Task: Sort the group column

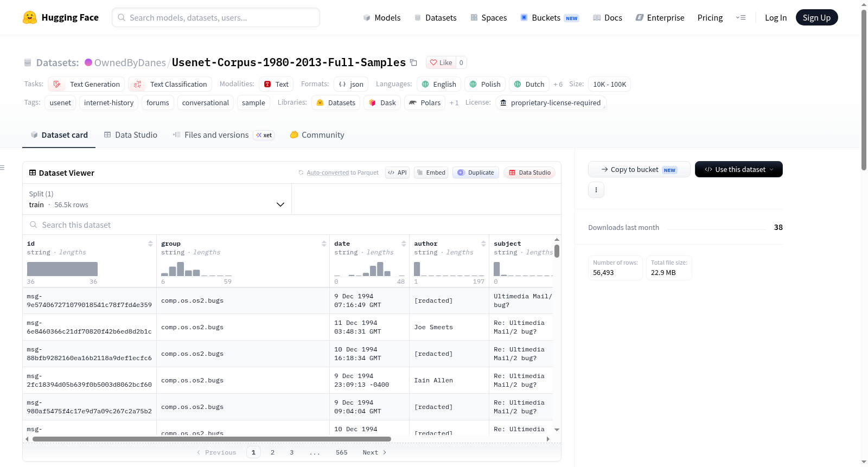Action: tap(324, 244)
